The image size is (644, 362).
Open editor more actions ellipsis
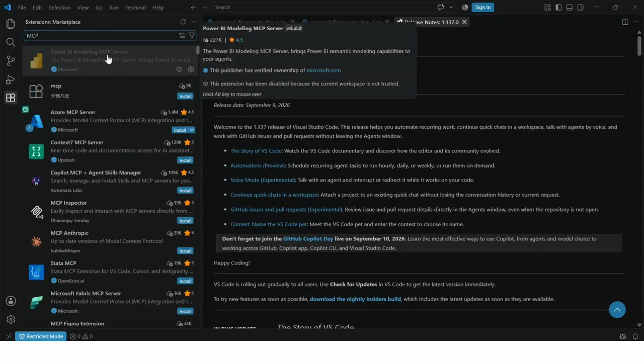(x=635, y=22)
